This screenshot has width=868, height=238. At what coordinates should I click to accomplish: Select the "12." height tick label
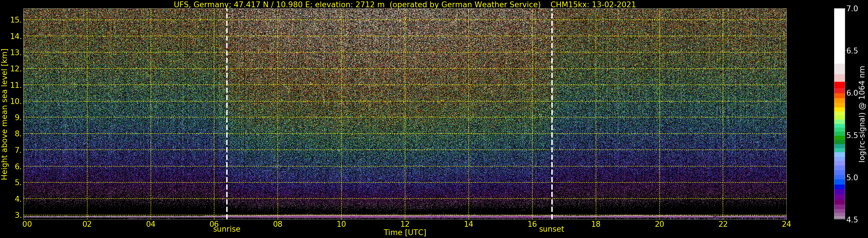pyautogui.click(x=16, y=69)
